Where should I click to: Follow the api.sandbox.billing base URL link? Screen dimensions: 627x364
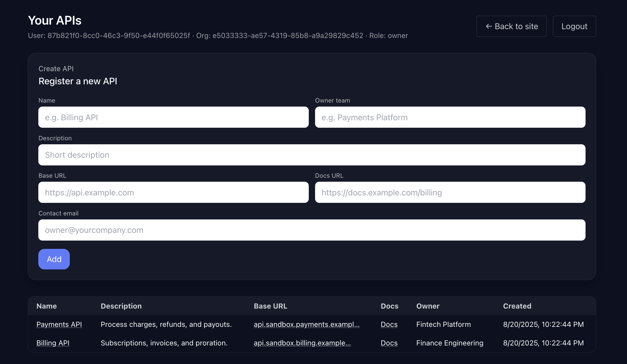coord(302,343)
